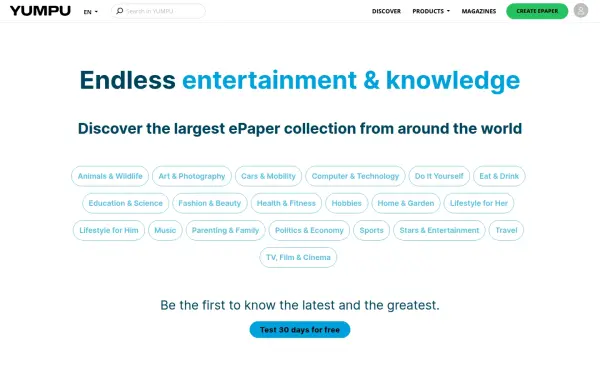Click the Create ePaper button

(x=537, y=11)
